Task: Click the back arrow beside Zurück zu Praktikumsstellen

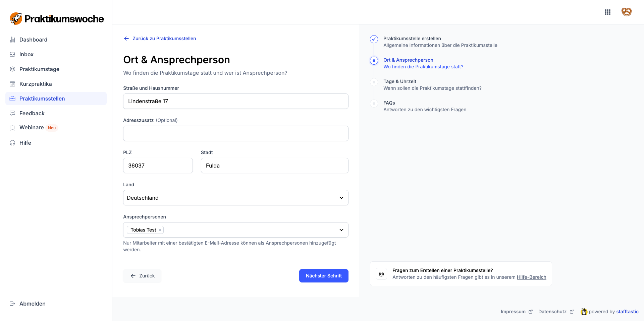Action: (126, 39)
